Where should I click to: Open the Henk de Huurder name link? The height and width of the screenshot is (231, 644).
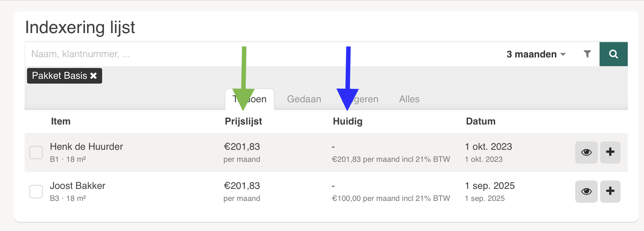point(87,147)
